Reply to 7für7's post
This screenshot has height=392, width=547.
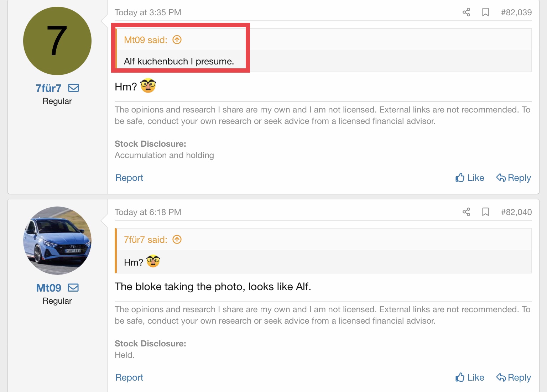tap(514, 178)
